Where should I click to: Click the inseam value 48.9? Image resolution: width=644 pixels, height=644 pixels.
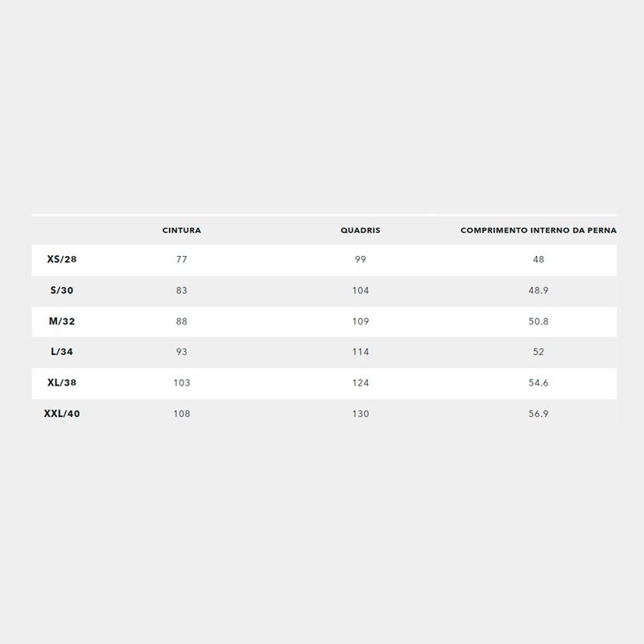click(x=539, y=291)
